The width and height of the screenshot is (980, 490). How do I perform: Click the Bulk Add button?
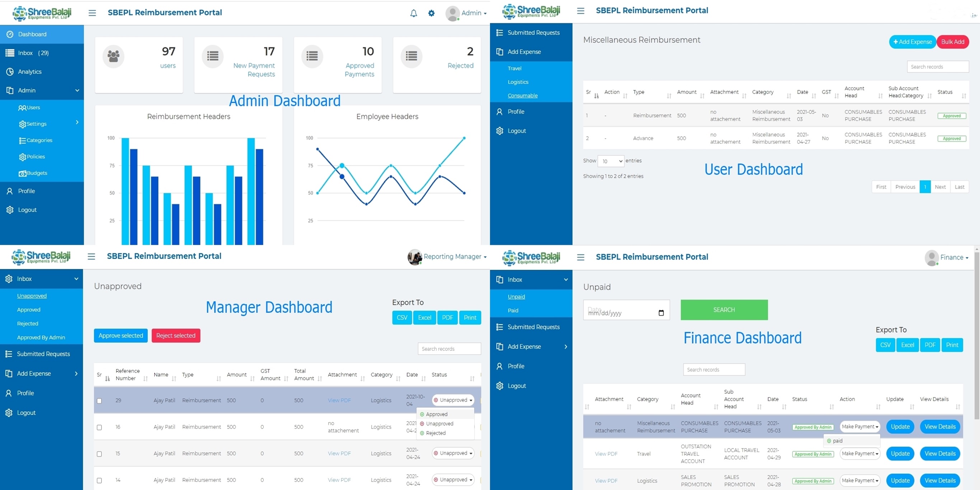952,42
